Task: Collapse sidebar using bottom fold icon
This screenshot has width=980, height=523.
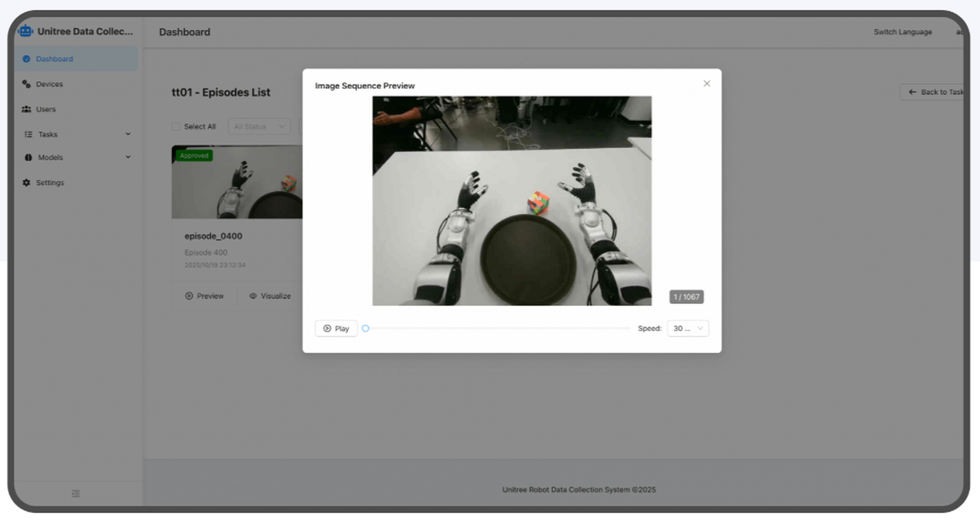Action: coord(76,493)
